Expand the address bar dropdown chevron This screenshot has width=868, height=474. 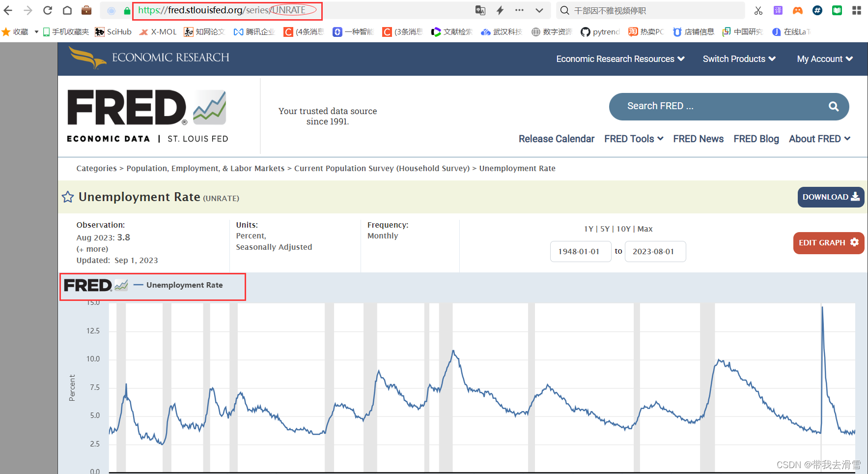[539, 10]
